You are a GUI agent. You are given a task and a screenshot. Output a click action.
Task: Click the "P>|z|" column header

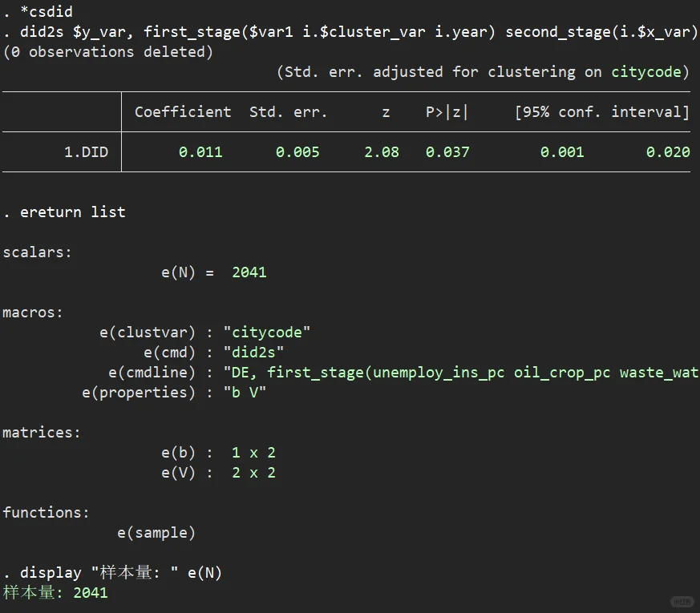coord(447,111)
